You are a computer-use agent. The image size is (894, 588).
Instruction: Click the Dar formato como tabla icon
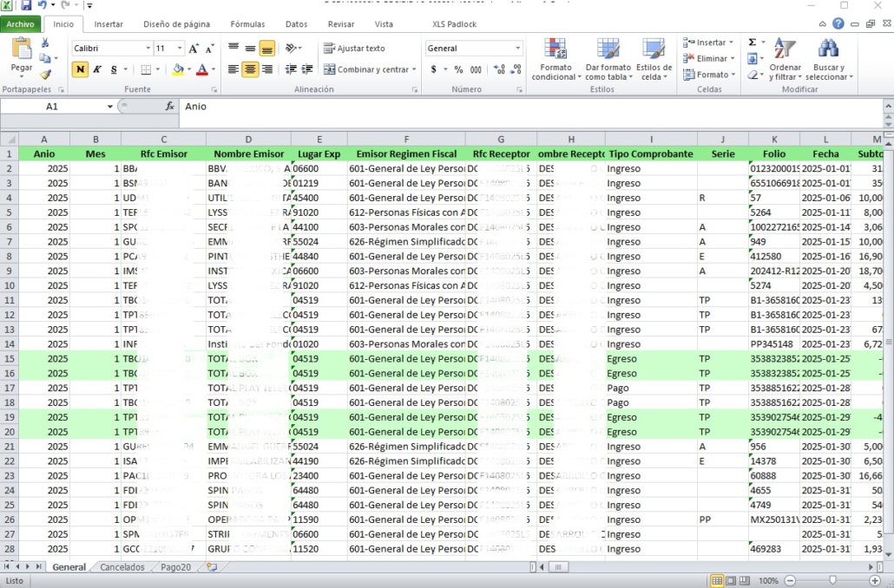tap(608, 49)
